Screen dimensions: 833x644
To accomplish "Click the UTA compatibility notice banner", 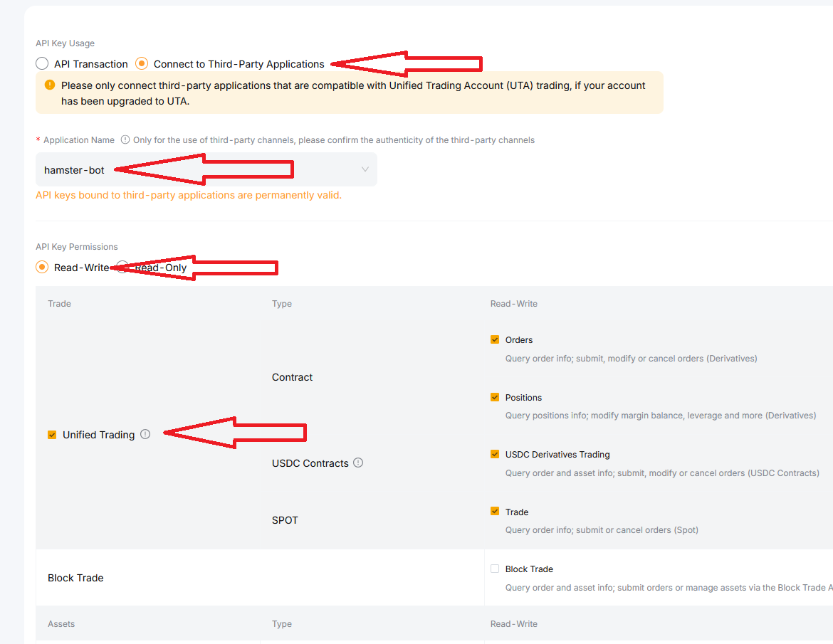I will pyautogui.click(x=349, y=92).
